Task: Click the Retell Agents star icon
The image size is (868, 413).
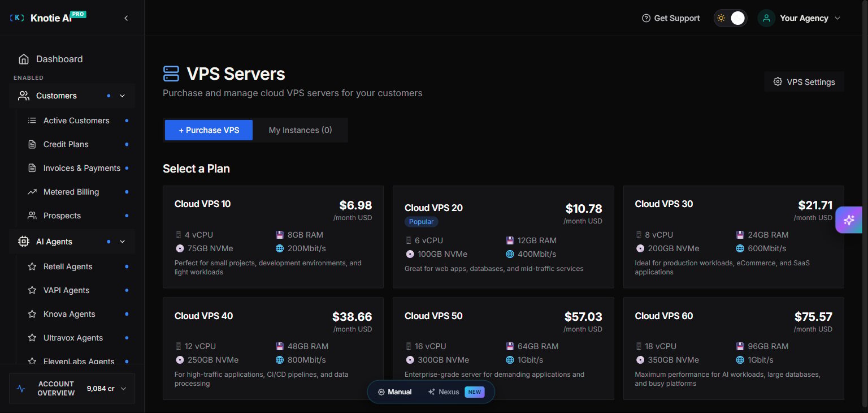Action: click(32, 266)
